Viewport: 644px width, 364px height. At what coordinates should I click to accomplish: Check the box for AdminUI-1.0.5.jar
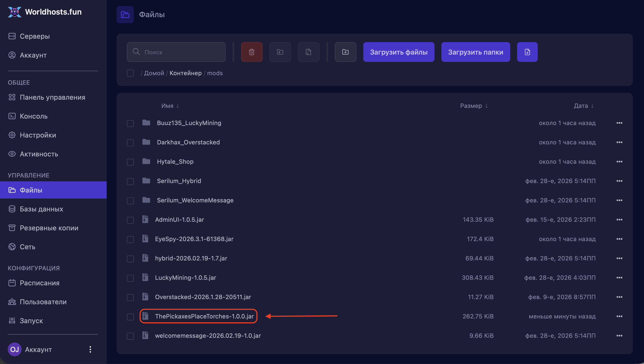[x=130, y=220]
